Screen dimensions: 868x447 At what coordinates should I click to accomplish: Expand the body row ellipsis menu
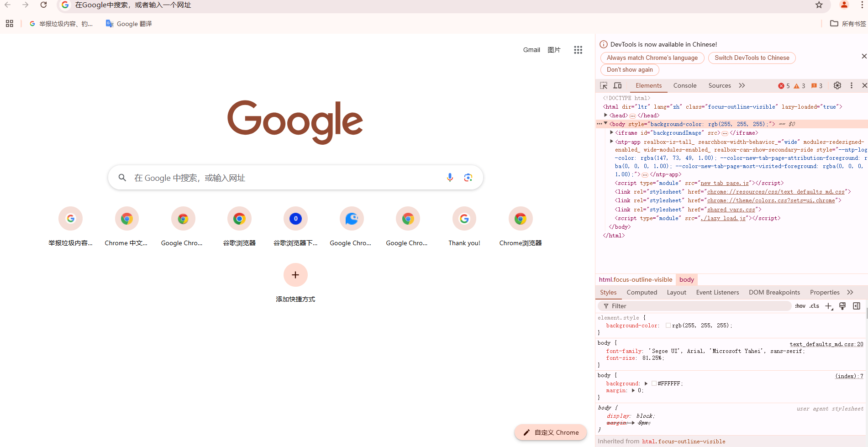click(x=600, y=124)
